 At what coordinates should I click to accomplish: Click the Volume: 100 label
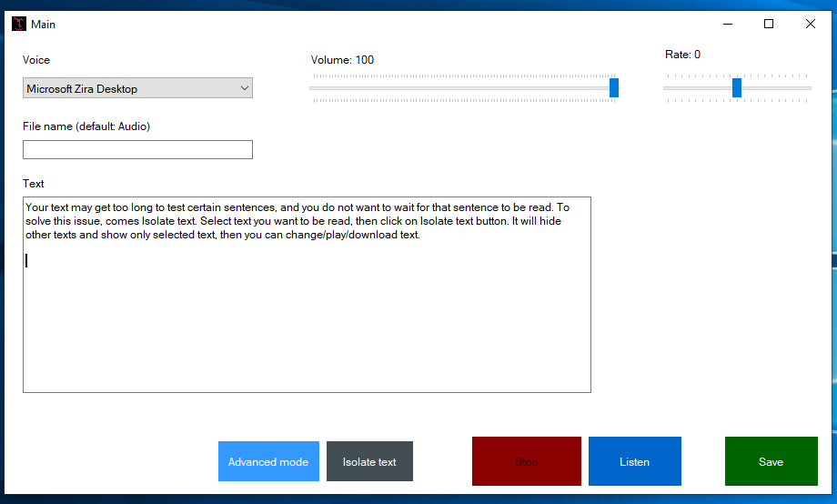[x=343, y=60]
